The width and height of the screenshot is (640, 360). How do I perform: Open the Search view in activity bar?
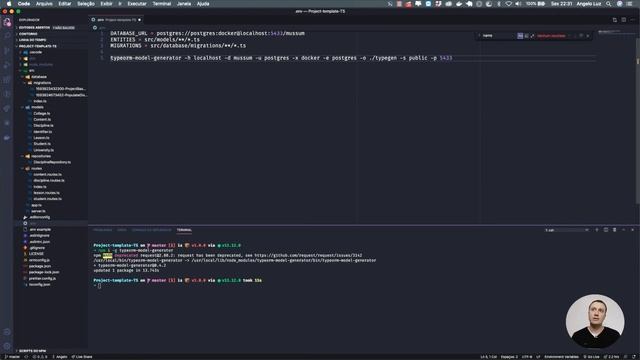click(x=7, y=36)
